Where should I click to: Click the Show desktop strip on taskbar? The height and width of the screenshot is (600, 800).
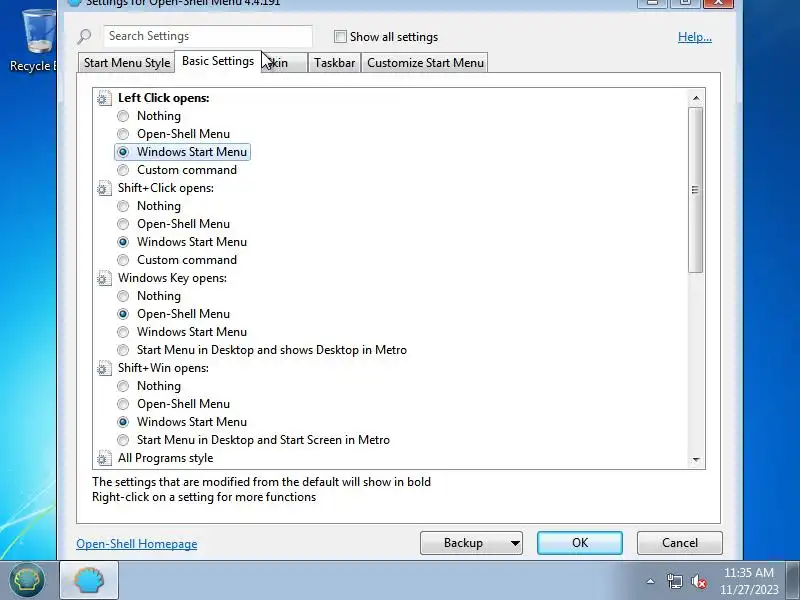coord(793,580)
